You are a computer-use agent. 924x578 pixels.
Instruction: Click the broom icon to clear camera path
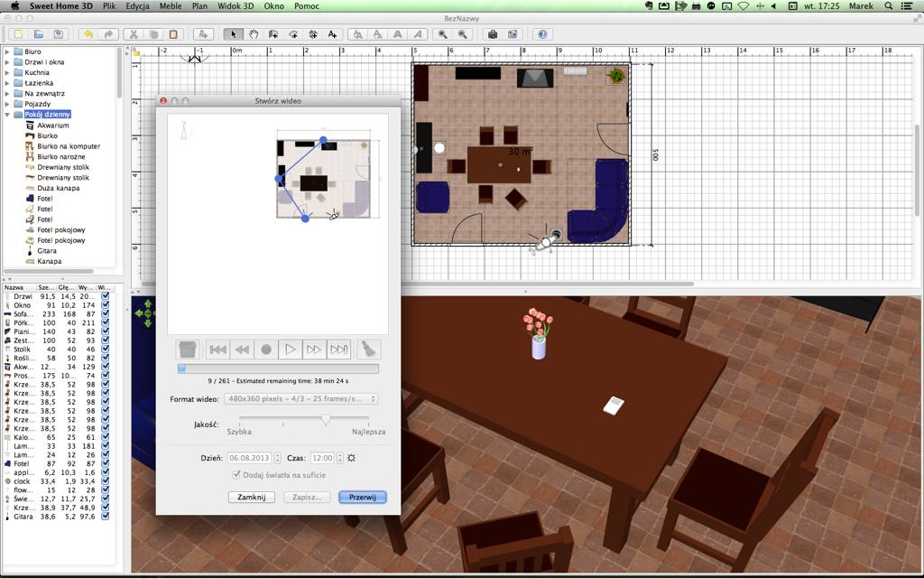pyautogui.click(x=368, y=350)
